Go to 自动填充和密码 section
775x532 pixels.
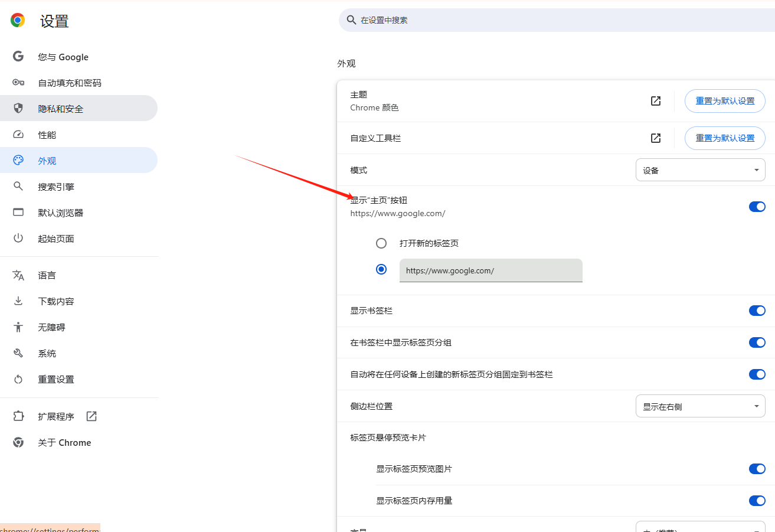79,83
